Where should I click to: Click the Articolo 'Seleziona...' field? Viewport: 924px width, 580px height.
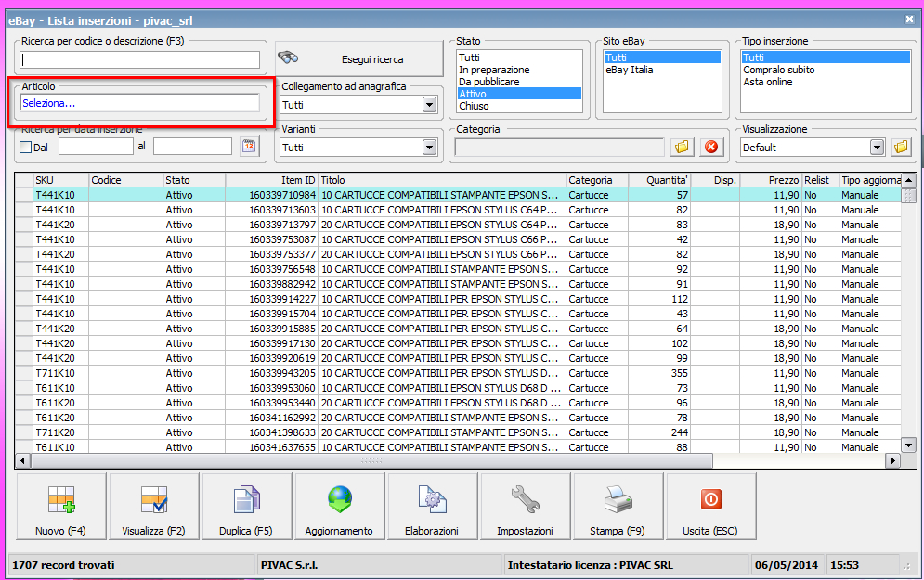tap(139, 103)
